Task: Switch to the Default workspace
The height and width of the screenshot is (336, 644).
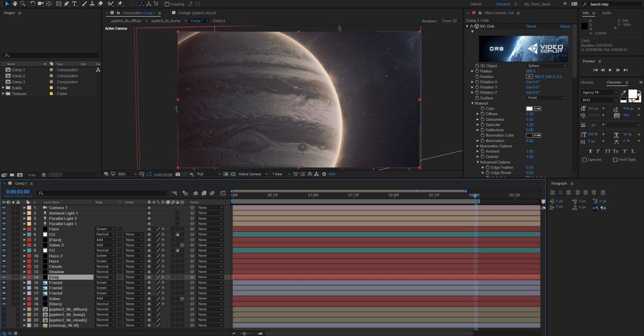Action: [475, 4]
